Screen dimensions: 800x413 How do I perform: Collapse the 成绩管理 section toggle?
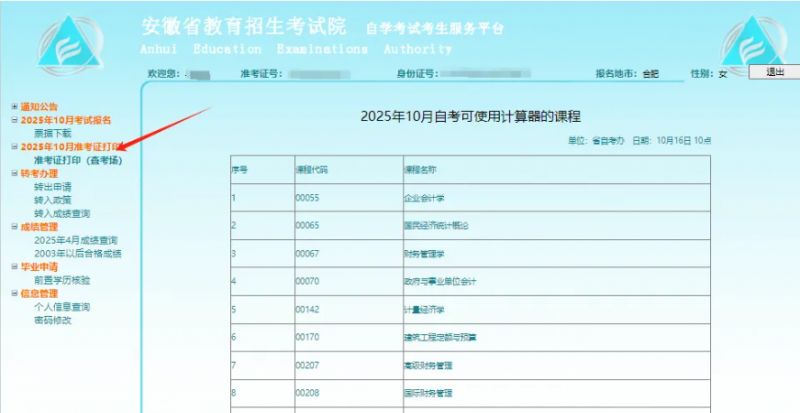pyautogui.click(x=14, y=227)
